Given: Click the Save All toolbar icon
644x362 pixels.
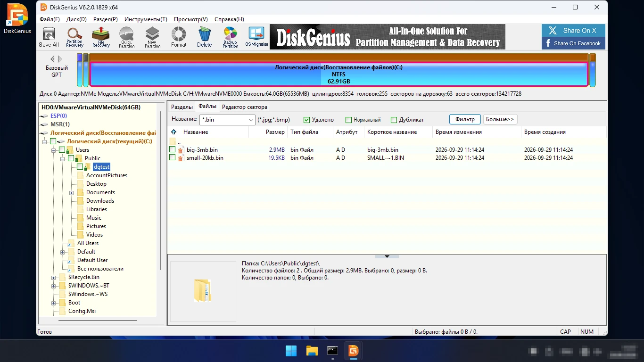Looking at the screenshot, I should [49, 37].
